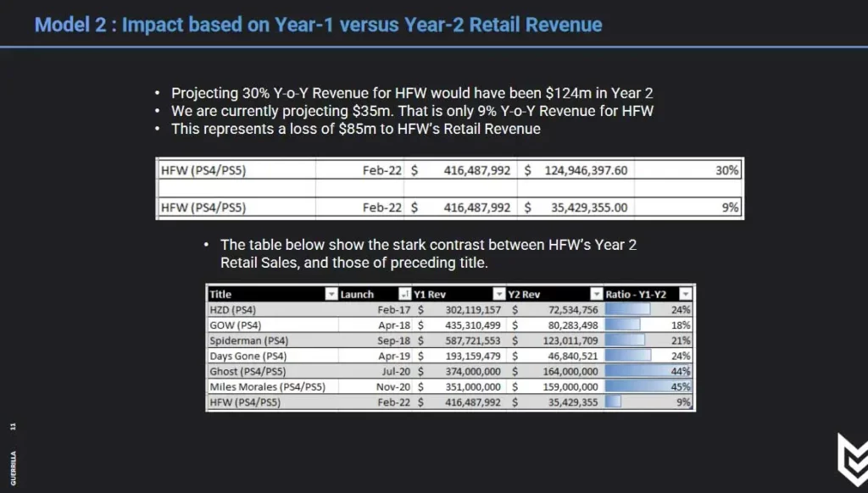
Task: Open the Launch column sort dropdown
Action: tap(403, 294)
